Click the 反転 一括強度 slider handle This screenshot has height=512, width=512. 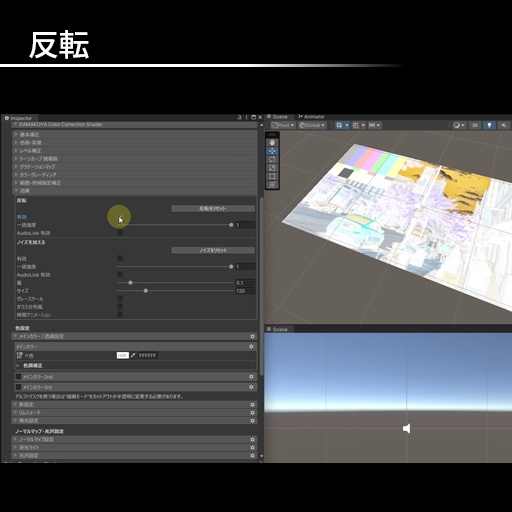[x=231, y=225]
